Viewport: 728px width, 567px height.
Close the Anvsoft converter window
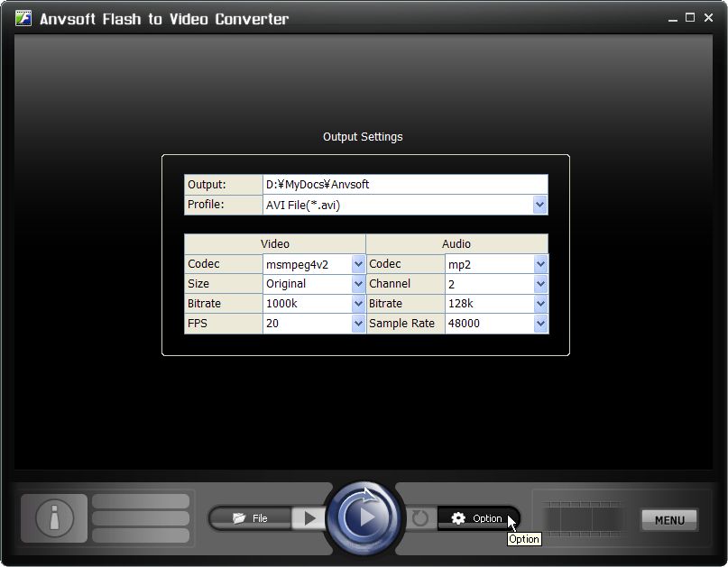[708, 18]
